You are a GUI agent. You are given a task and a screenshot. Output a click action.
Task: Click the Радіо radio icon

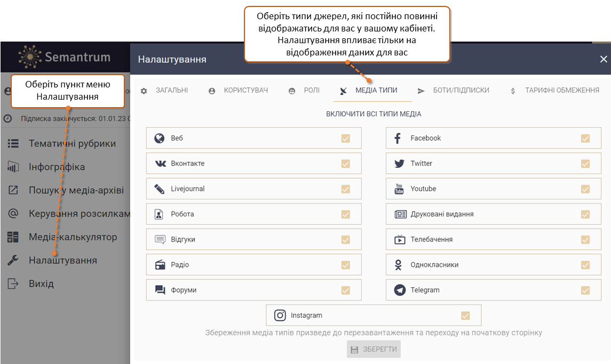[160, 265]
